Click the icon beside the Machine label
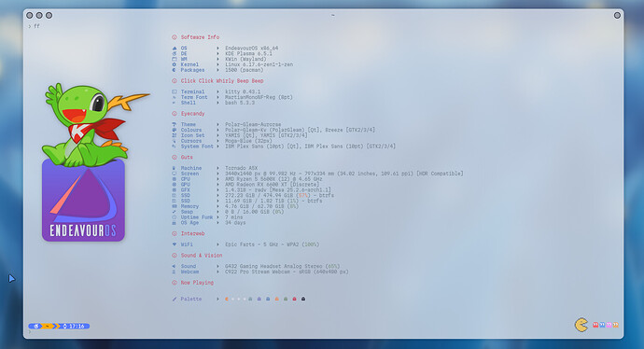Image resolution: width=644 pixels, height=349 pixels. coord(175,168)
